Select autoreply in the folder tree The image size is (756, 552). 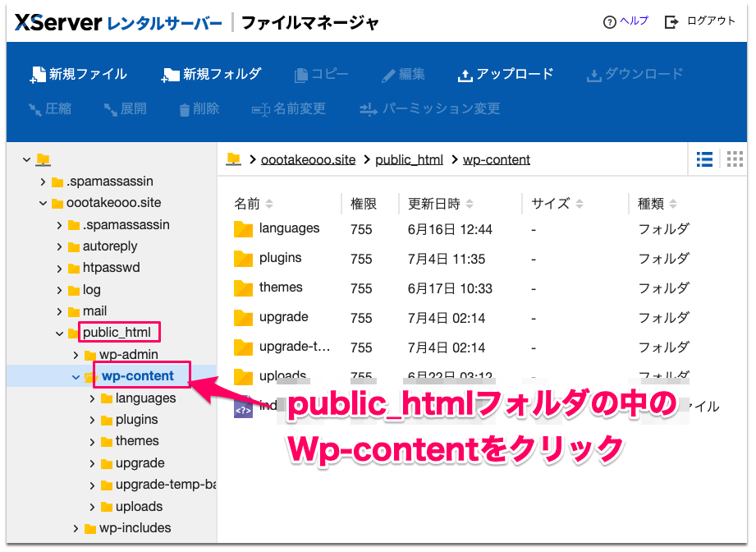(x=110, y=246)
